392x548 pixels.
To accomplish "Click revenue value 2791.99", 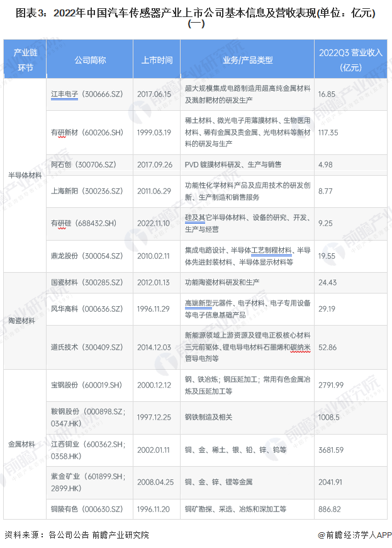I will tap(331, 385).
